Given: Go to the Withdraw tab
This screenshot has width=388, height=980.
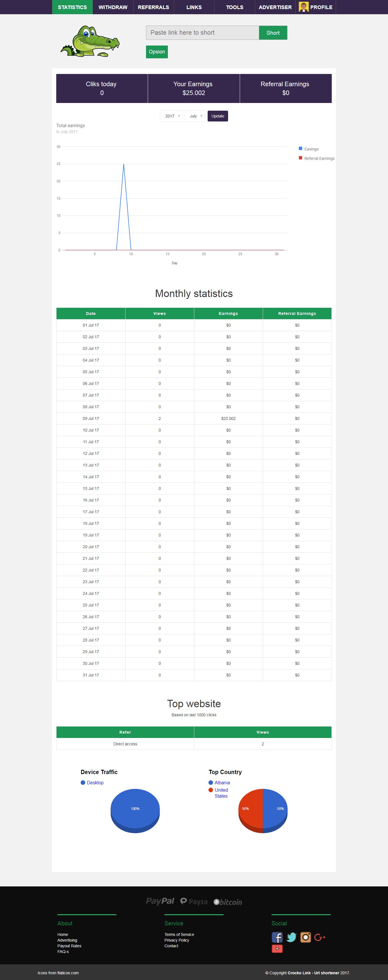Looking at the screenshot, I should 113,7.
